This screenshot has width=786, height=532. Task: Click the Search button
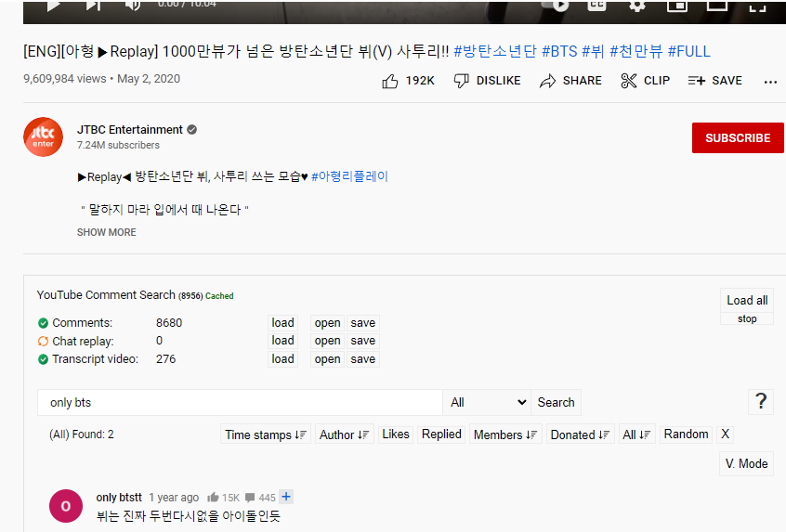(556, 402)
